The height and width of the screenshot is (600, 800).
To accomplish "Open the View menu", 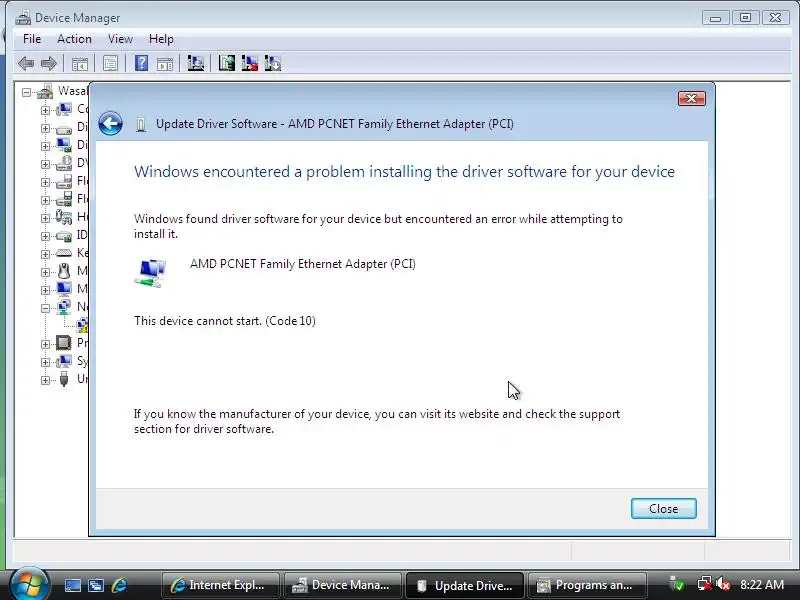I will 120,39.
